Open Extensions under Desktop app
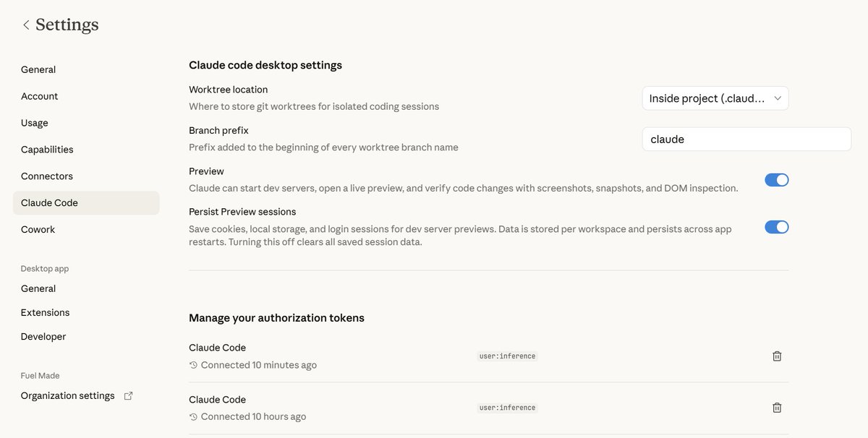 click(45, 313)
